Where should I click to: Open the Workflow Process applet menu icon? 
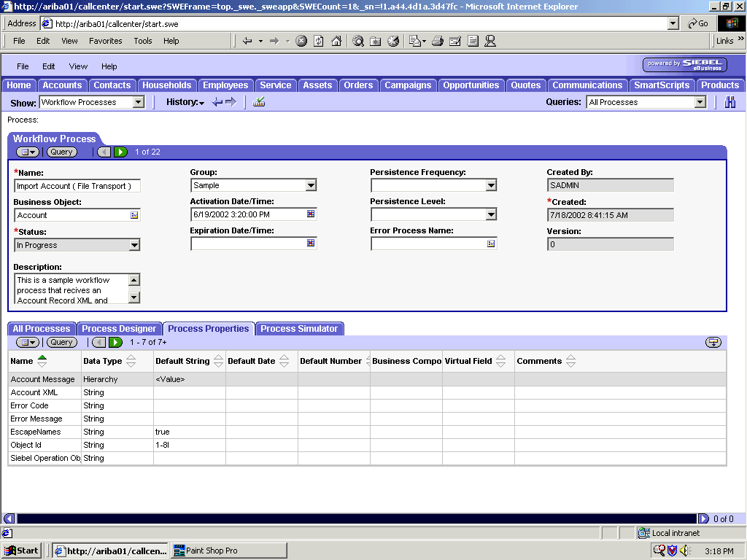27,152
